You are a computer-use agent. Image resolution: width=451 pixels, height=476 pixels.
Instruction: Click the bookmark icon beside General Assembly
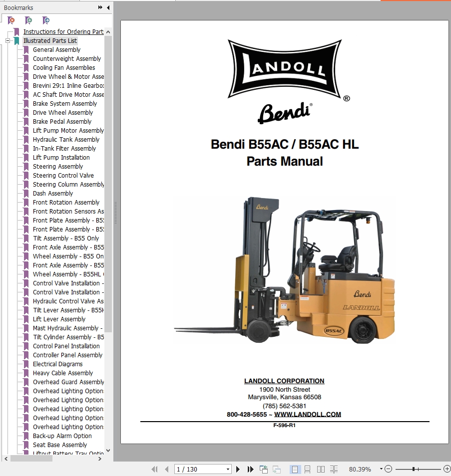pyautogui.click(x=26, y=50)
